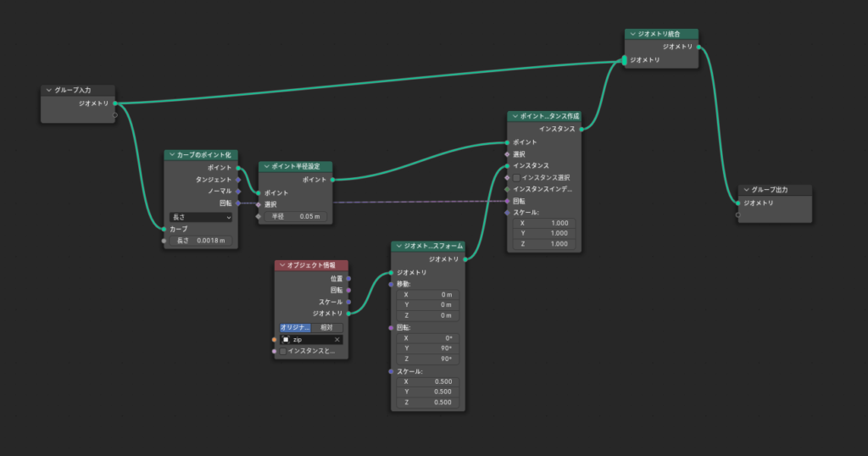Collapse the オブジェクト情報 node
The image size is (868, 456).
tap(282, 265)
